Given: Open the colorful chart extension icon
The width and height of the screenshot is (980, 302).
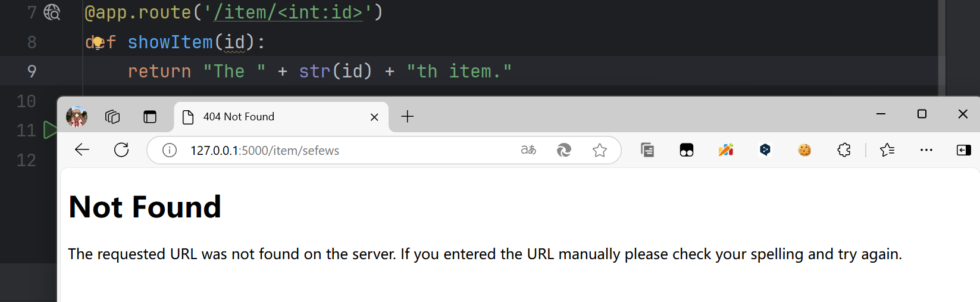Looking at the screenshot, I should 726,150.
